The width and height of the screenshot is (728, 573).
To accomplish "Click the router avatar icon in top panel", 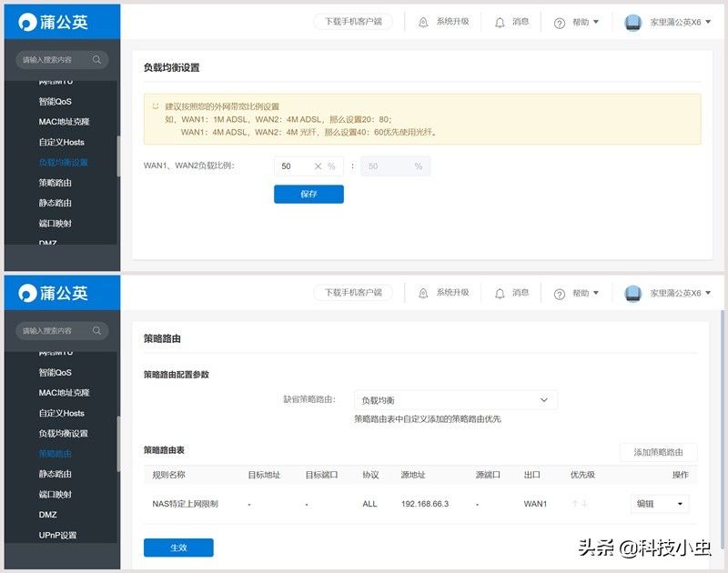I will (x=632, y=22).
